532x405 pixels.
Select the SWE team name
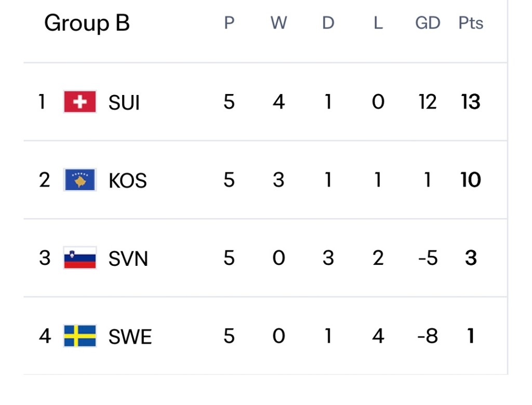click(130, 337)
